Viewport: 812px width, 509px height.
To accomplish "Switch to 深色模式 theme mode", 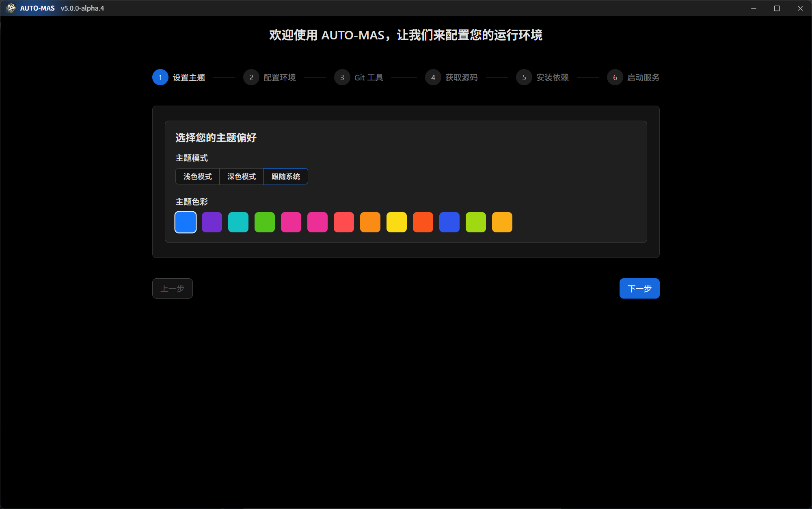I will pos(241,176).
